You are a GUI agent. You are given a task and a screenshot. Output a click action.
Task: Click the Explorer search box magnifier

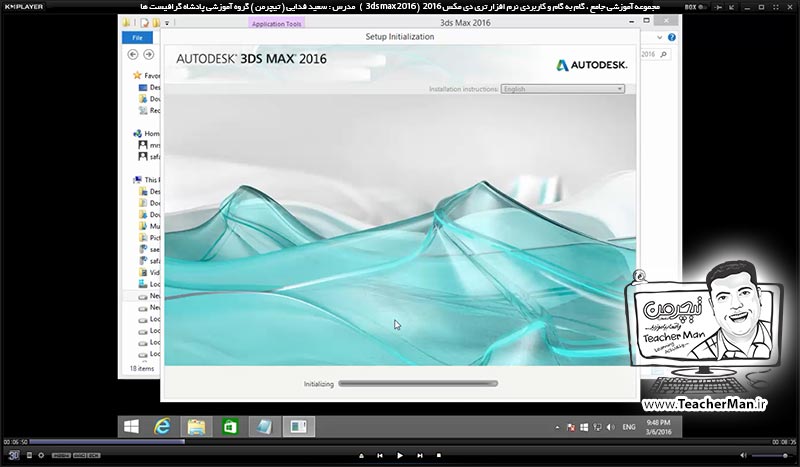(x=663, y=54)
